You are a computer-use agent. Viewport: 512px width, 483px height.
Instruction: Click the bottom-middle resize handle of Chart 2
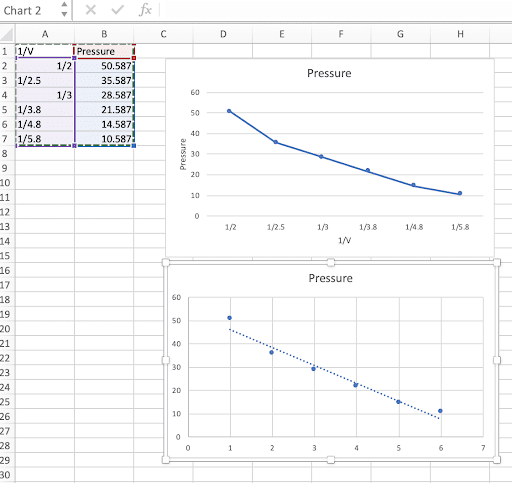click(x=331, y=460)
